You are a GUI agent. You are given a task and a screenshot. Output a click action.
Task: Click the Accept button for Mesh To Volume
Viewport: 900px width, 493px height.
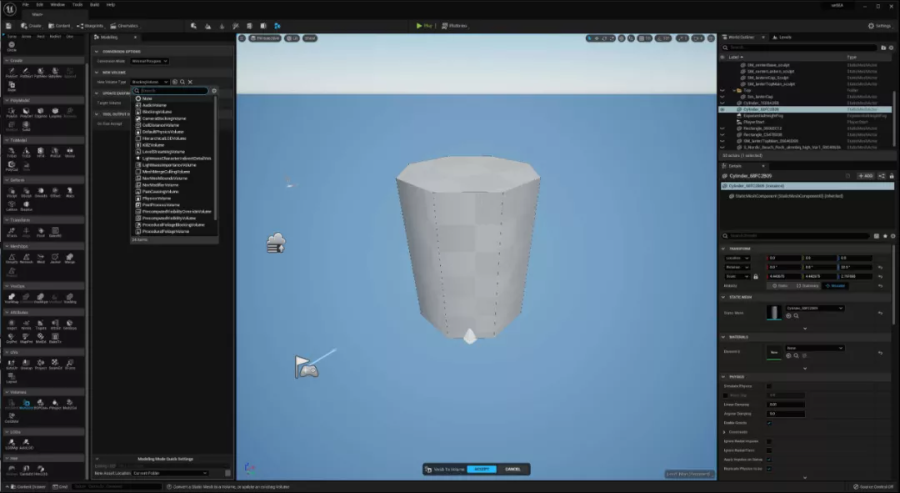tap(482, 469)
